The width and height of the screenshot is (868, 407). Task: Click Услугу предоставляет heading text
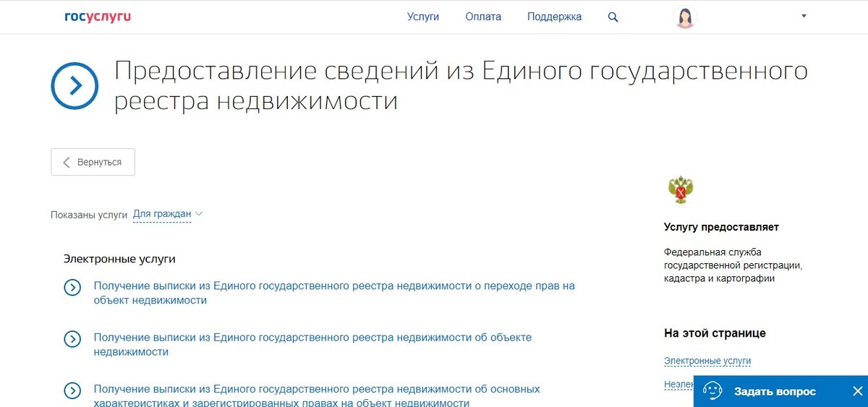point(721,227)
